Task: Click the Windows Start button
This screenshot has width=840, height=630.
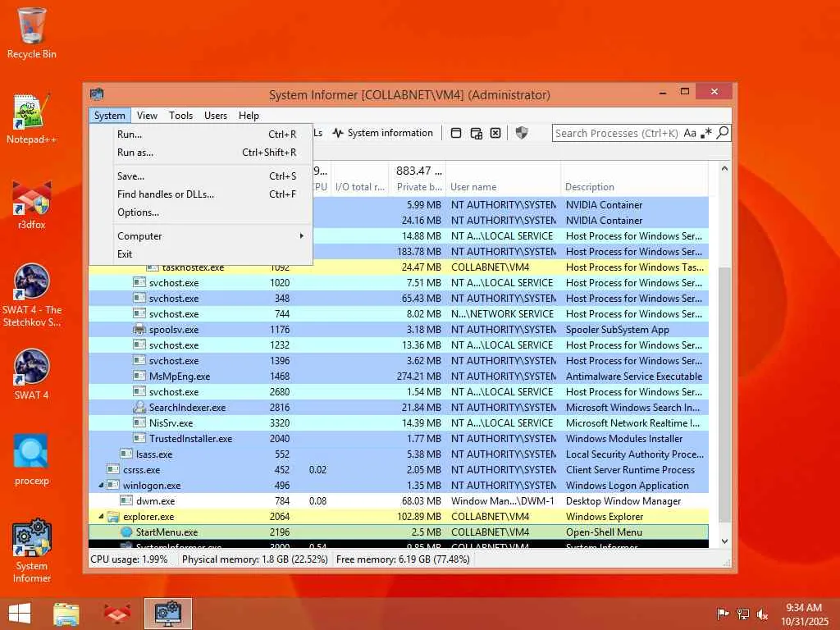Action: click(20, 614)
